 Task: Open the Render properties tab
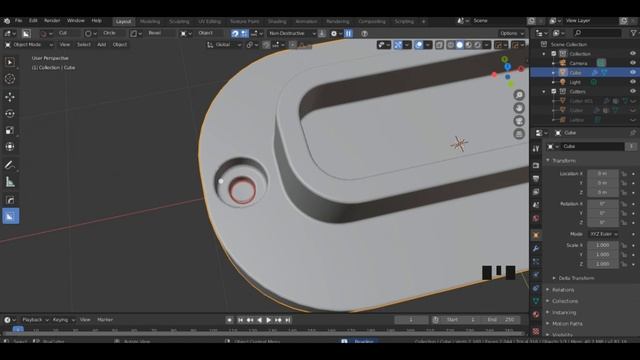coord(536,165)
